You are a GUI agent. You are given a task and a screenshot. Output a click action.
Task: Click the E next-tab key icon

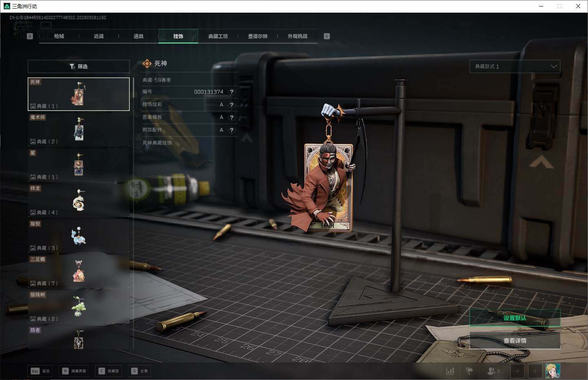327,36
